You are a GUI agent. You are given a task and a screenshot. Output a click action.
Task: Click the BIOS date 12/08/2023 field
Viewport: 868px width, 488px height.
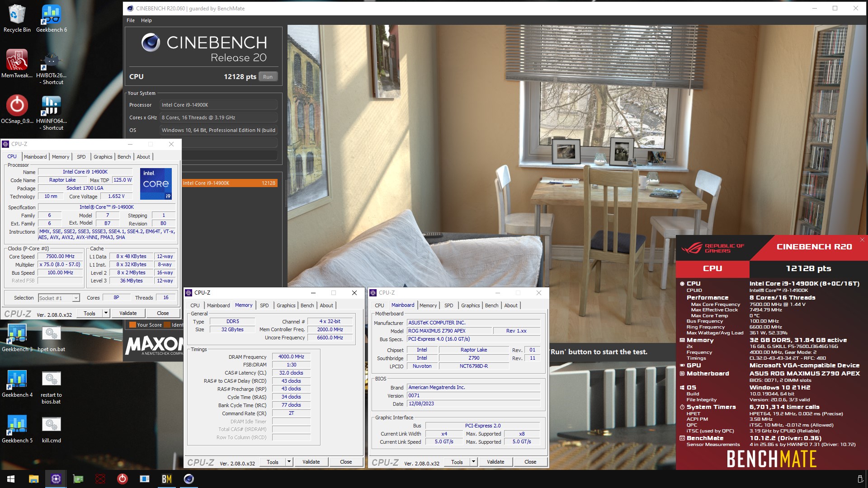pos(474,404)
